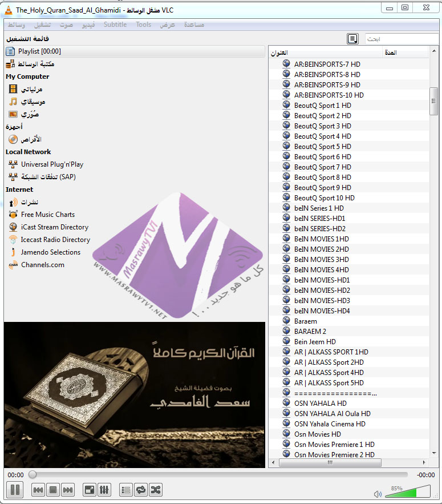Open the عرض menu
Image resolution: width=442 pixels, height=504 pixels.
point(167,25)
